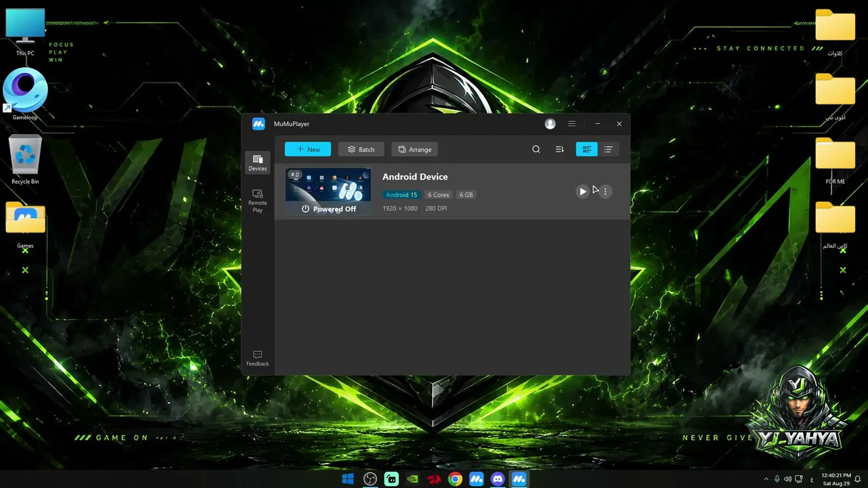
Task: Open the network tray icon
Action: coord(799,479)
